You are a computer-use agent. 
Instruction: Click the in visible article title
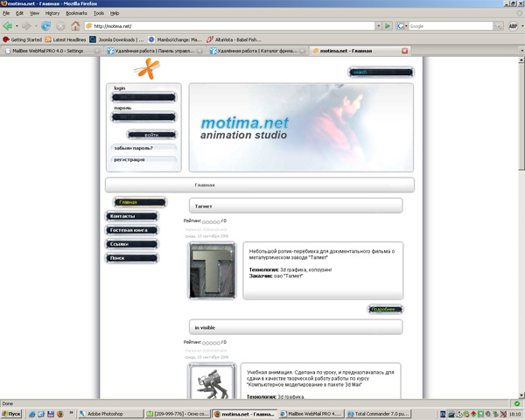pyautogui.click(x=205, y=327)
